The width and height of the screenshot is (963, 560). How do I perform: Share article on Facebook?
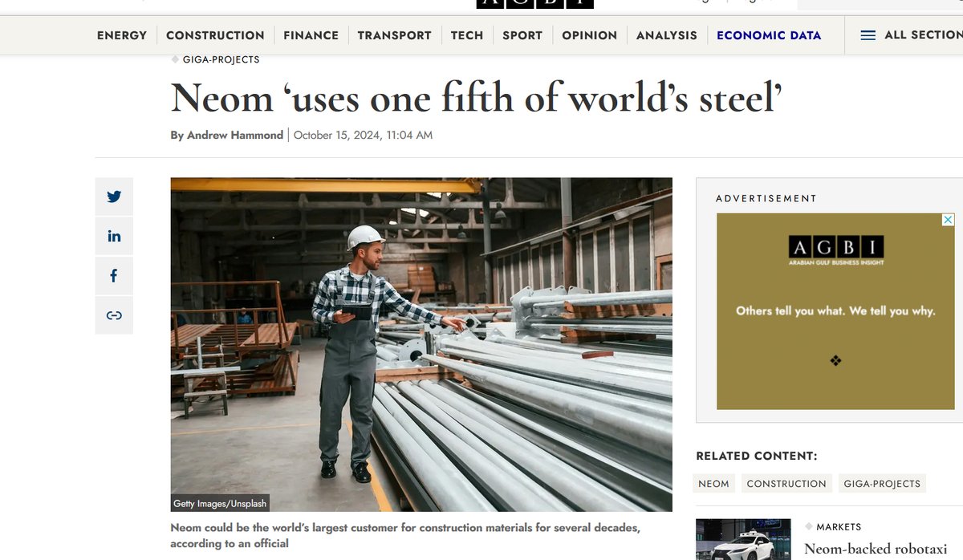point(114,275)
